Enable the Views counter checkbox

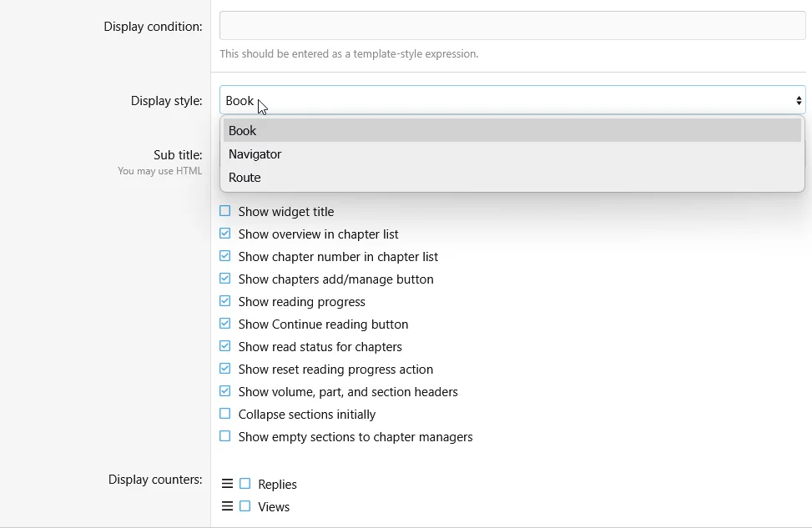(x=245, y=506)
